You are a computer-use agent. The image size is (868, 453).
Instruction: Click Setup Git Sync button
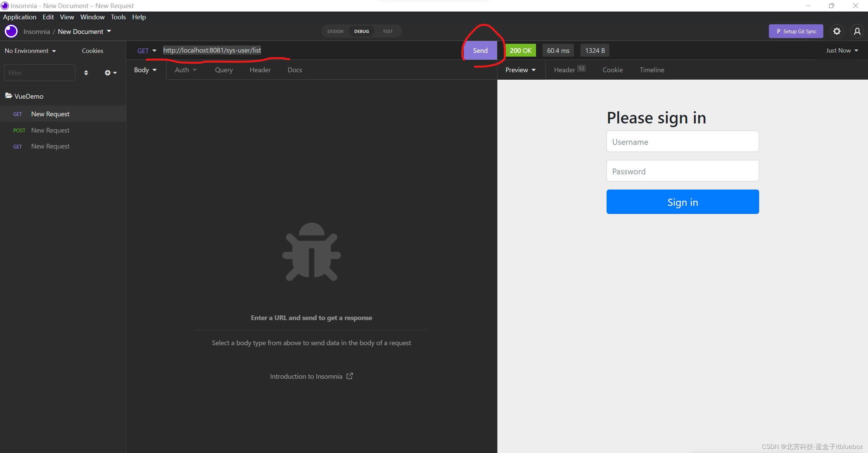click(796, 31)
